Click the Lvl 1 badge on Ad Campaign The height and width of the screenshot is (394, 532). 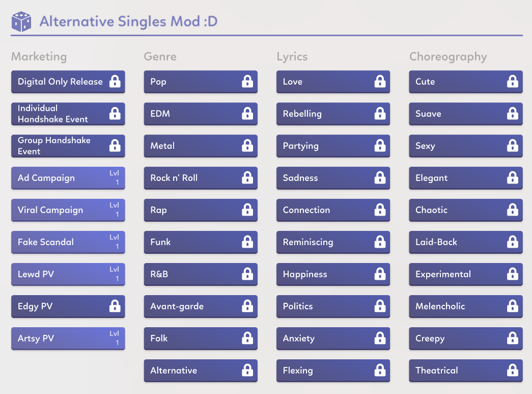coord(115,178)
